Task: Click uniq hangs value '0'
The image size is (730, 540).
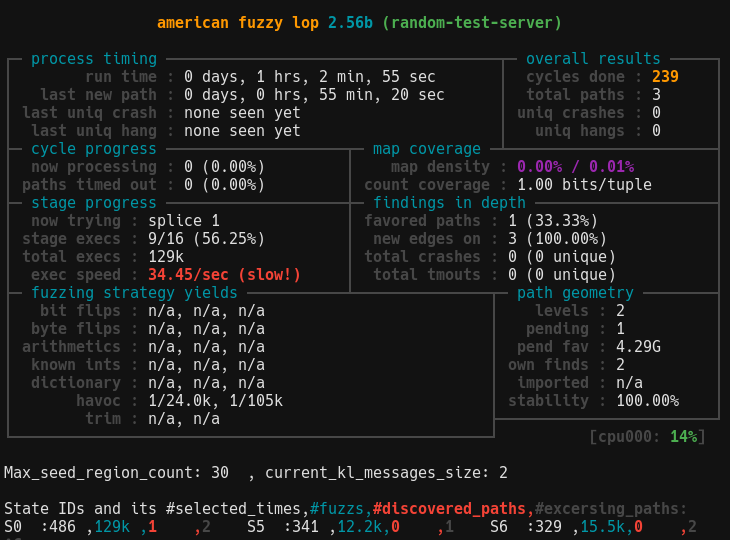Action: click(x=656, y=130)
